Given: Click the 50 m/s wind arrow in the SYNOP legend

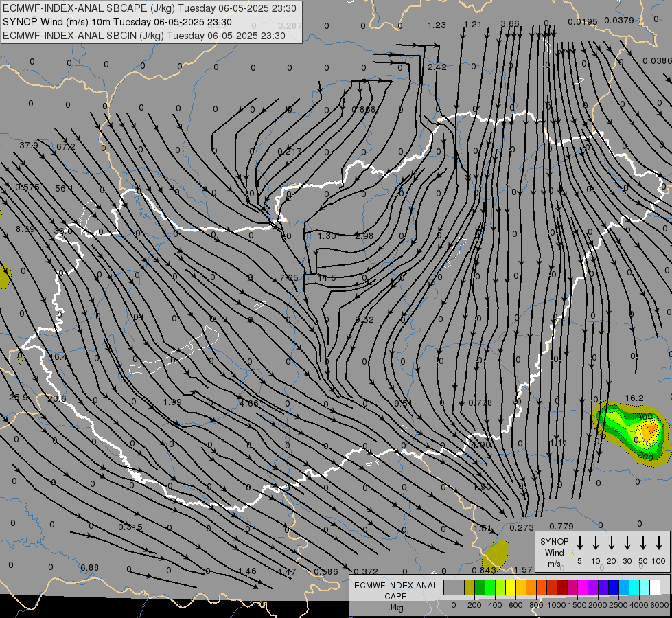Looking at the screenshot, I should (x=643, y=543).
